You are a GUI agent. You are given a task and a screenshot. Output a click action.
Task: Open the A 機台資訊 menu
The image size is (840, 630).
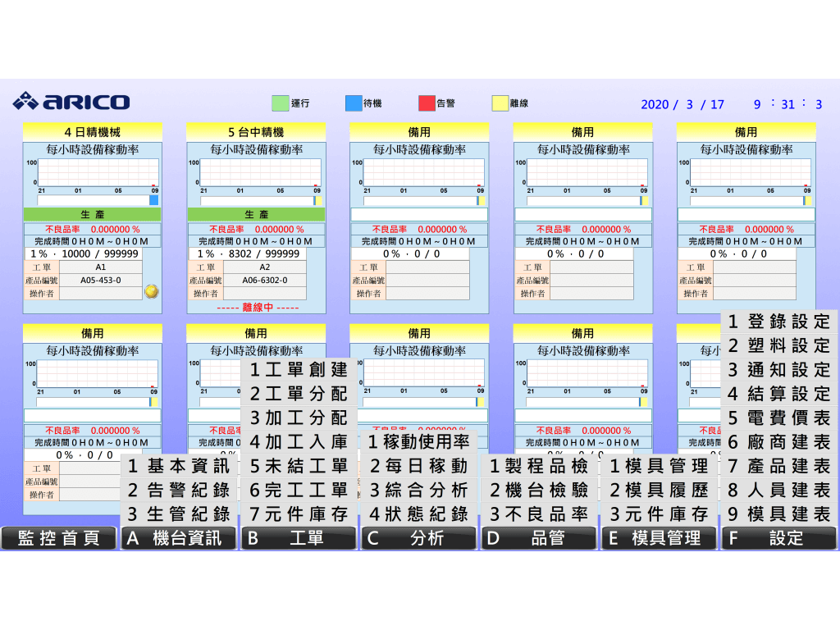pyautogui.click(x=179, y=538)
